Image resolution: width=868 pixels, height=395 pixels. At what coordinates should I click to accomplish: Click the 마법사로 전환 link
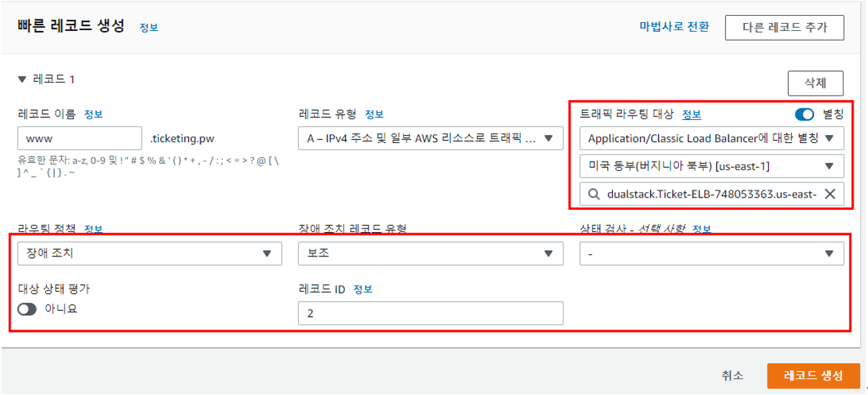[674, 27]
